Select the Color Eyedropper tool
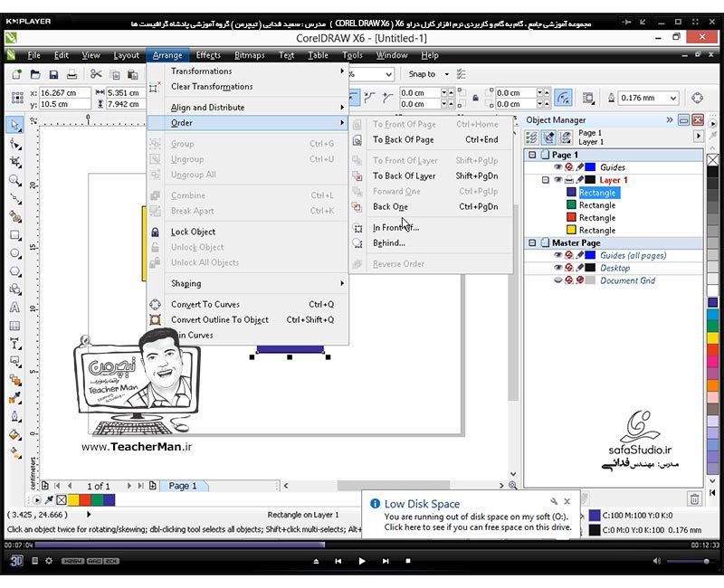The image size is (724, 588). tap(15, 398)
